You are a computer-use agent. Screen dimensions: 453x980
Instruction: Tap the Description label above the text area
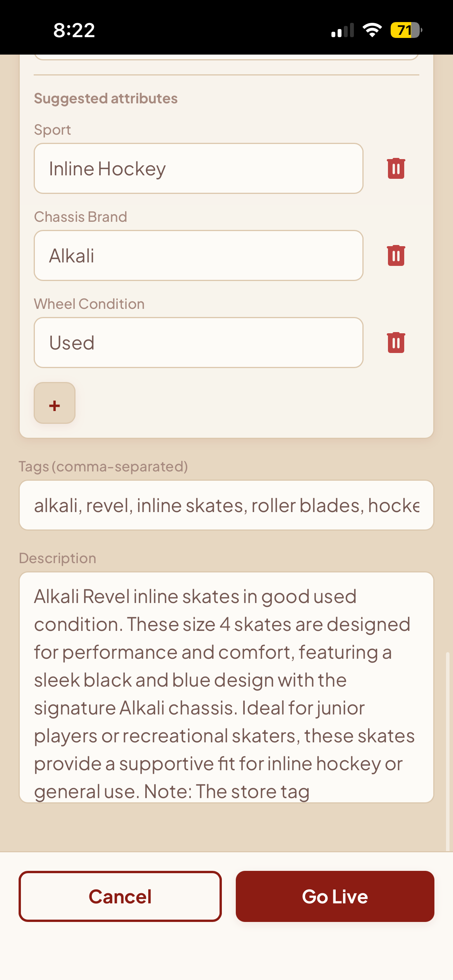(58, 558)
